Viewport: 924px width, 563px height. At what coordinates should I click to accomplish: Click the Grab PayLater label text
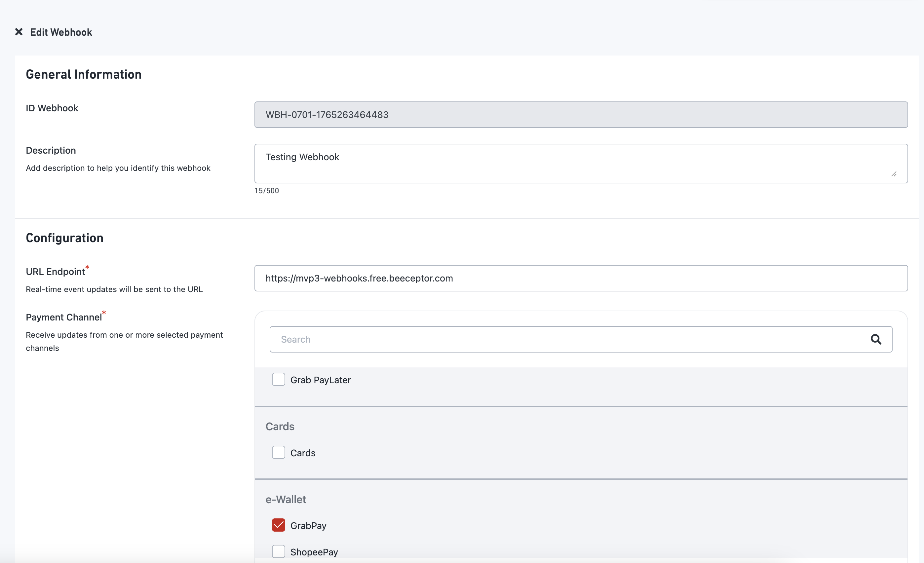[x=321, y=380]
